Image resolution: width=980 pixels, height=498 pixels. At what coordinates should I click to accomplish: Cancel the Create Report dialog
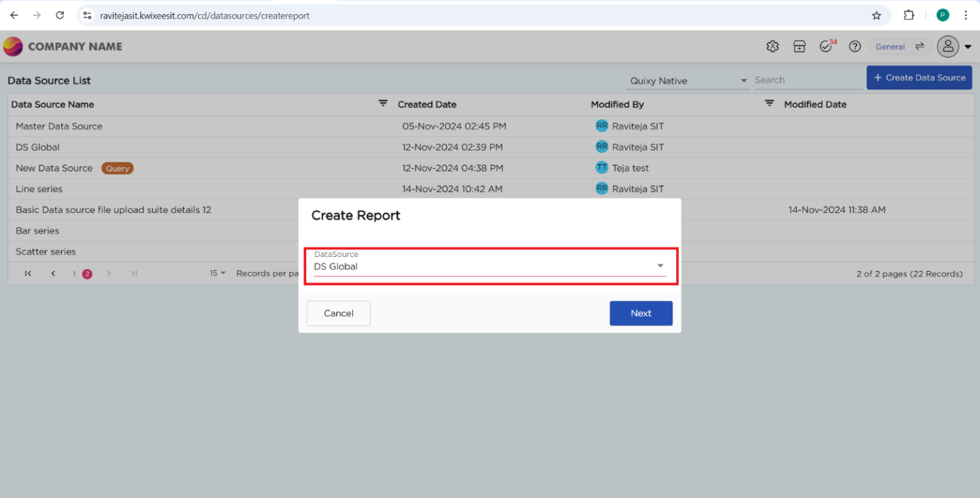338,313
